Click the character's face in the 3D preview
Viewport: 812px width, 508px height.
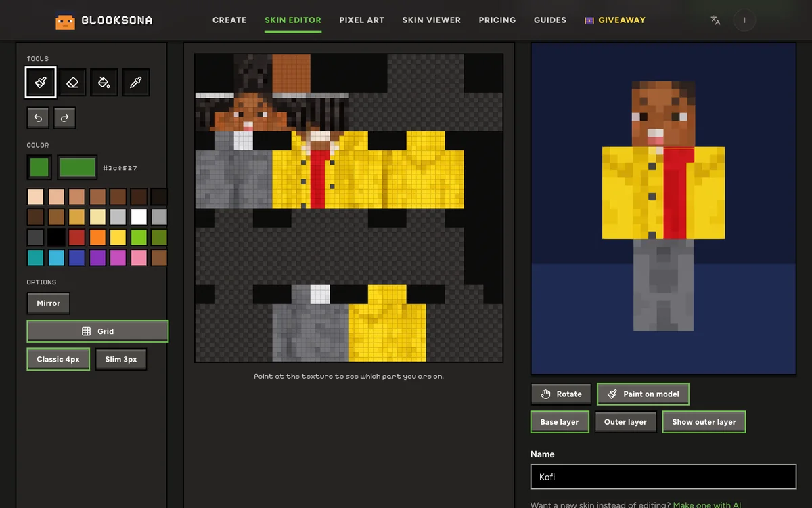[663, 115]
